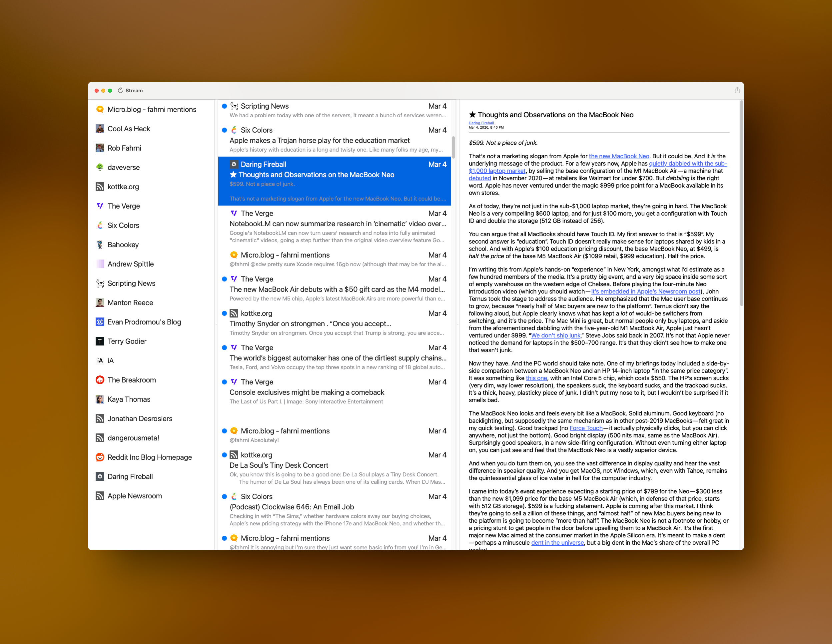832x644 pixels.
Task: Select The Verge feed icon in sidebar
Action: pos(100,206)
